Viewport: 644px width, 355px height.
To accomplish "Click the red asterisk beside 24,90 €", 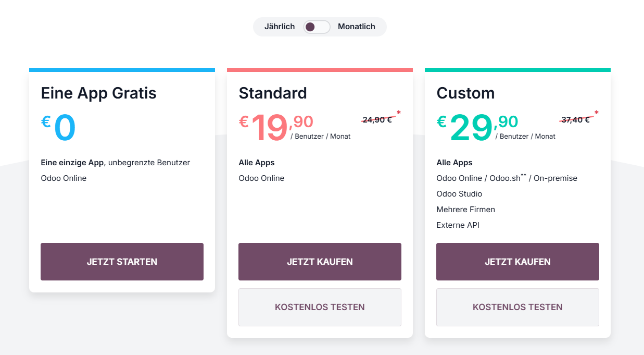I will pyautogui.click(x=399, y=113).
